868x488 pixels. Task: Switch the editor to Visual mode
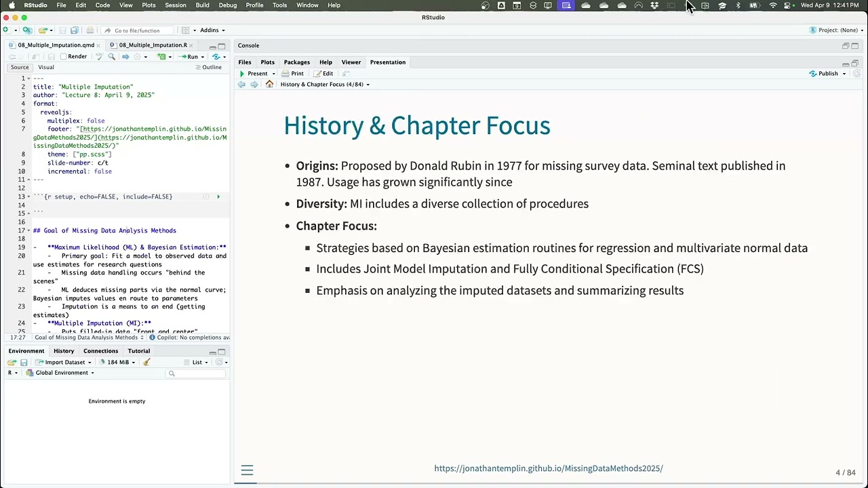coord(46,67)
